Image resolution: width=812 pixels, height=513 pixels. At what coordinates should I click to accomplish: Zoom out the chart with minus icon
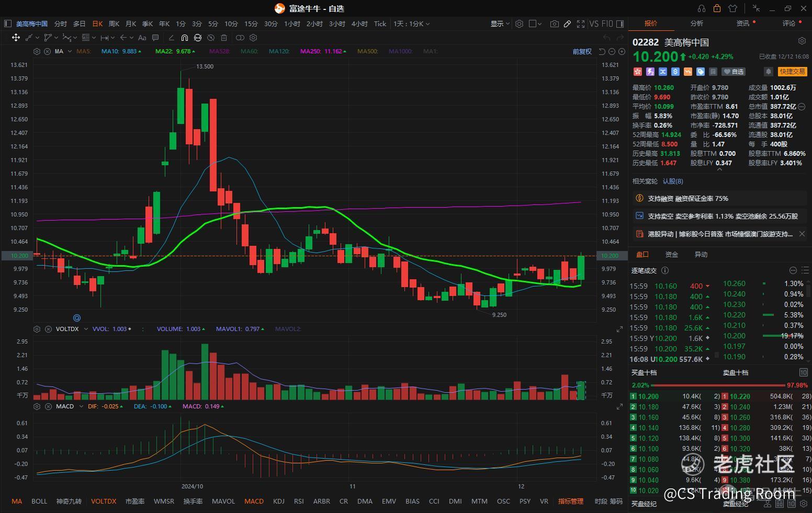point(612,51)
